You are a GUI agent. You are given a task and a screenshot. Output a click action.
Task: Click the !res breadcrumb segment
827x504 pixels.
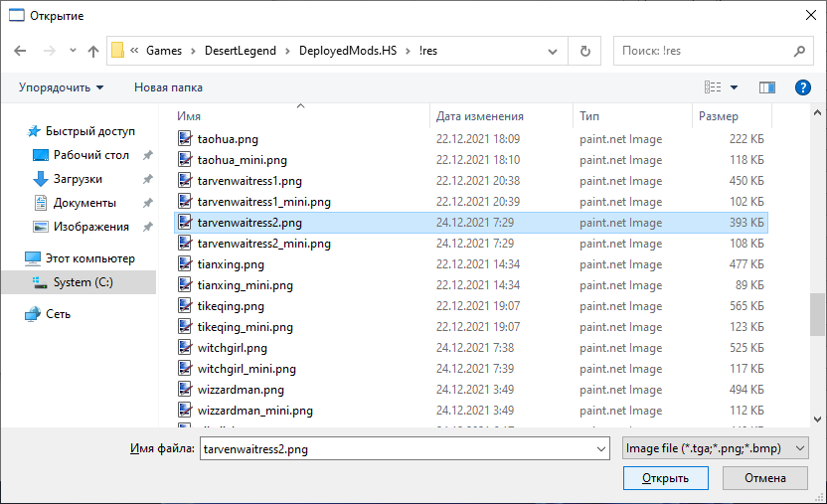point(428,51)
